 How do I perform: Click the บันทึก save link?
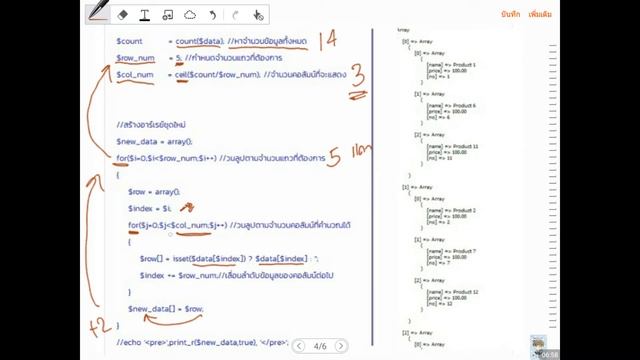511,14
